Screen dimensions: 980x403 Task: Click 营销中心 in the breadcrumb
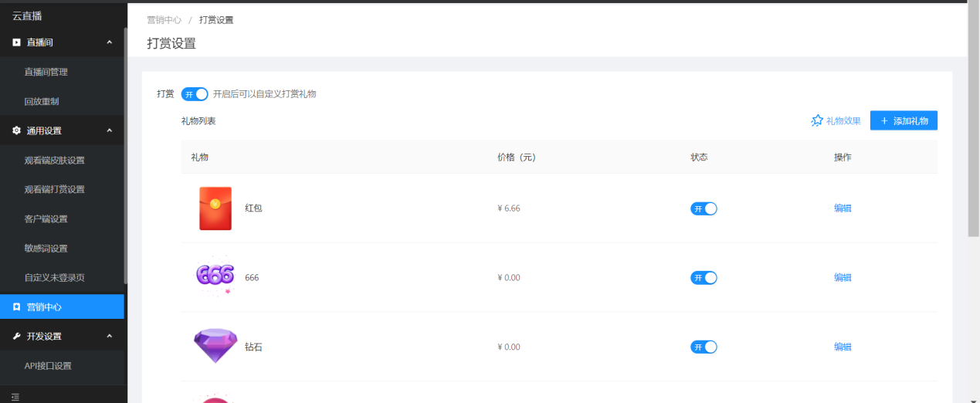point(164,20)
